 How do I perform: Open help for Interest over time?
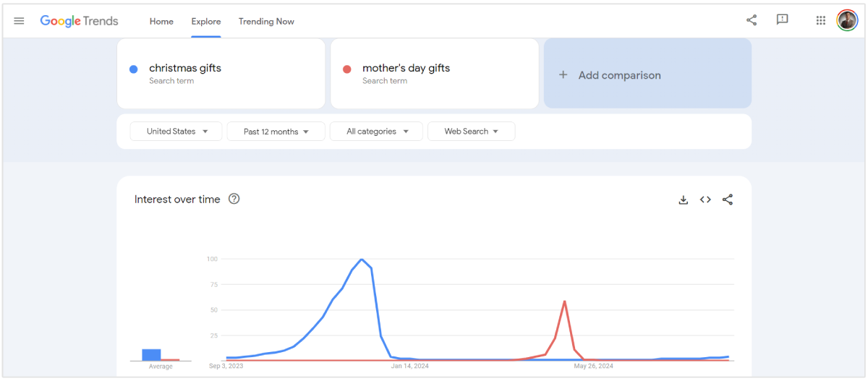click(x=234, y=199)
